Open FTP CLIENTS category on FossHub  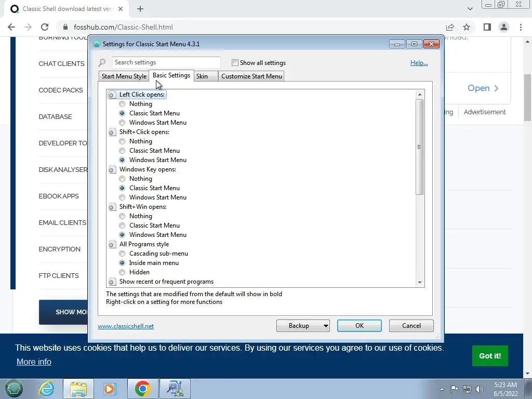tap(59, 276)
